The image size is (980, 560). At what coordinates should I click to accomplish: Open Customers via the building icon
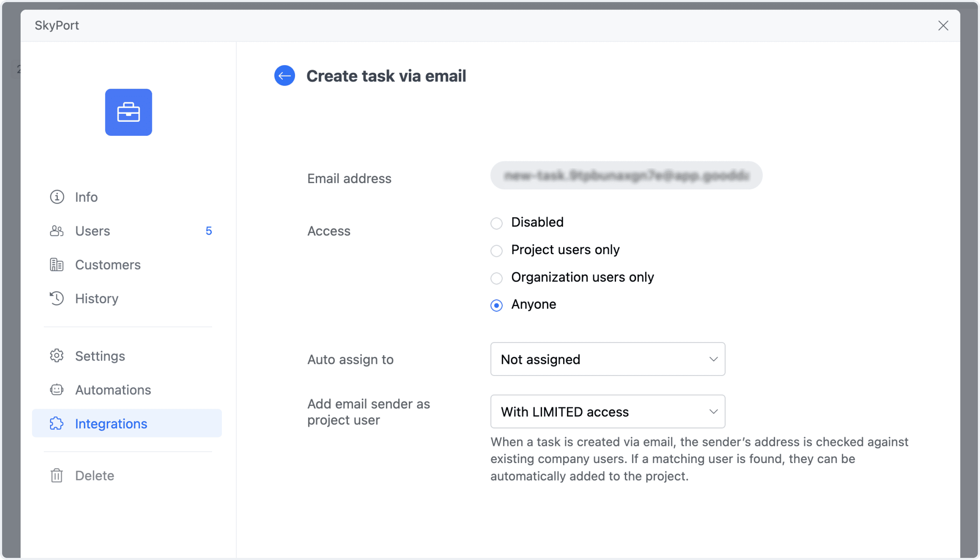point(57,265)
